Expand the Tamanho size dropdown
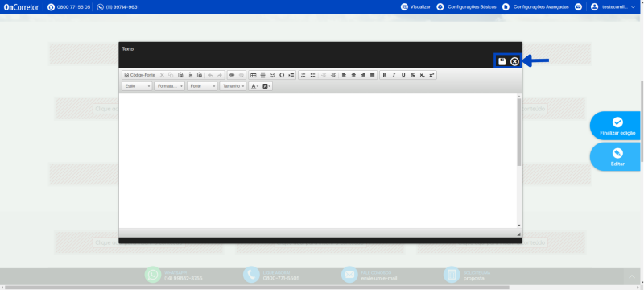The height and width of the screenshot is (290, 644). [233, 86]
